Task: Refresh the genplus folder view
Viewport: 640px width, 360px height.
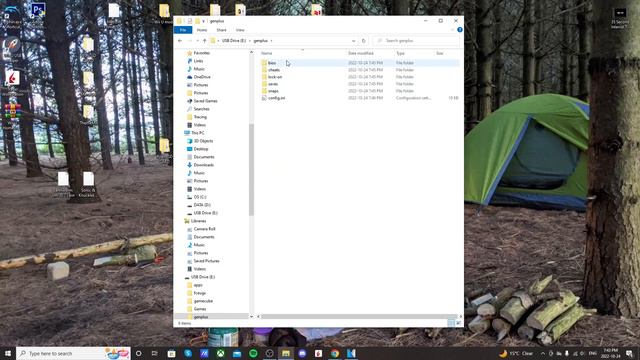Action: 364,41
